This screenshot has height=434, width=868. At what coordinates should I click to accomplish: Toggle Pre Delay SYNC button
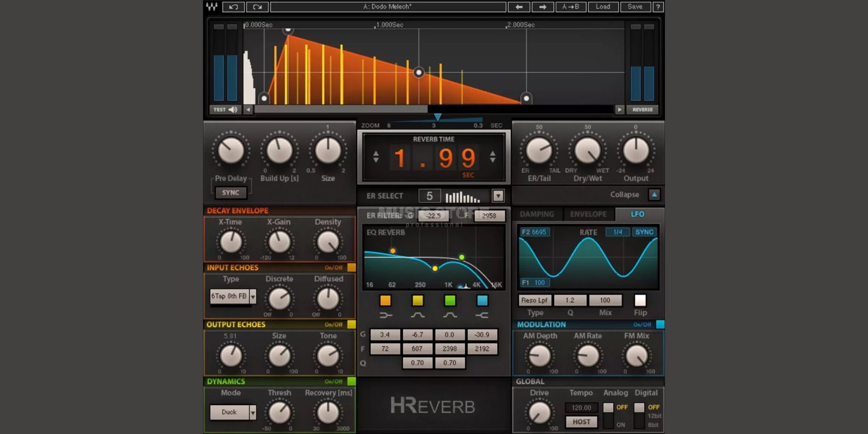tap(231, 192)
